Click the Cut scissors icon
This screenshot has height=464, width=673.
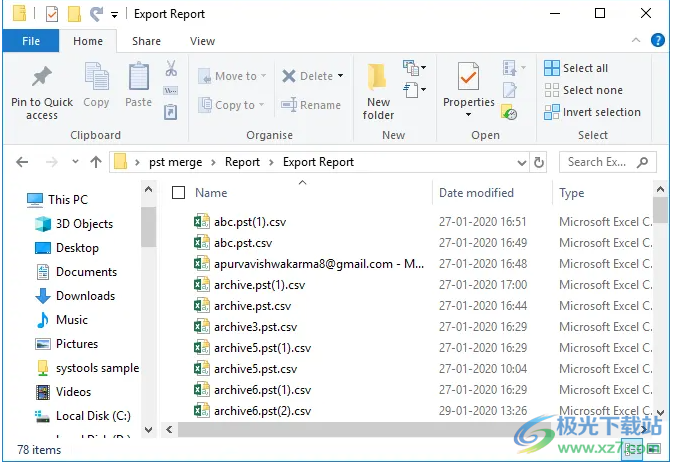pos(171,69)
